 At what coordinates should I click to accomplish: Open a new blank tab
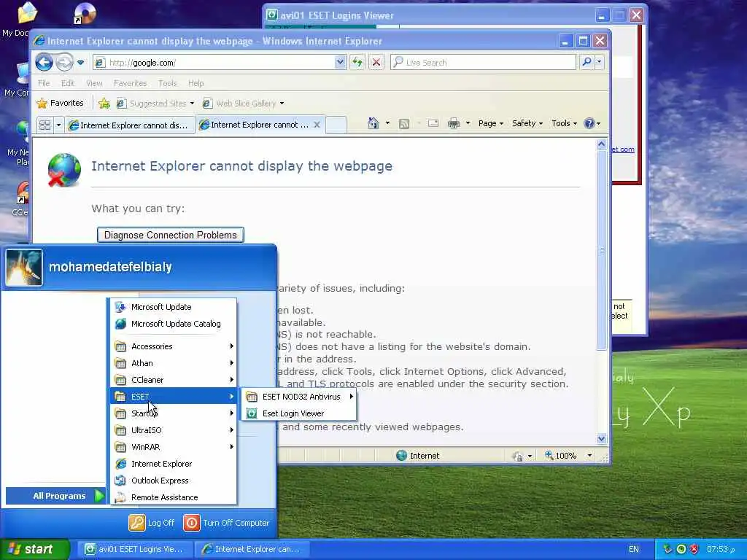(x=336, y=125)
